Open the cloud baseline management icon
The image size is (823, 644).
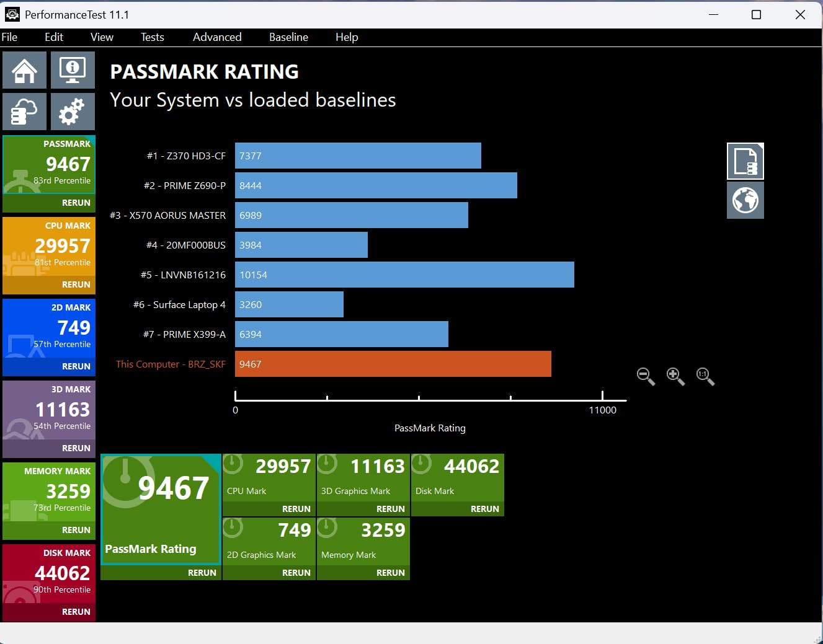25,112
